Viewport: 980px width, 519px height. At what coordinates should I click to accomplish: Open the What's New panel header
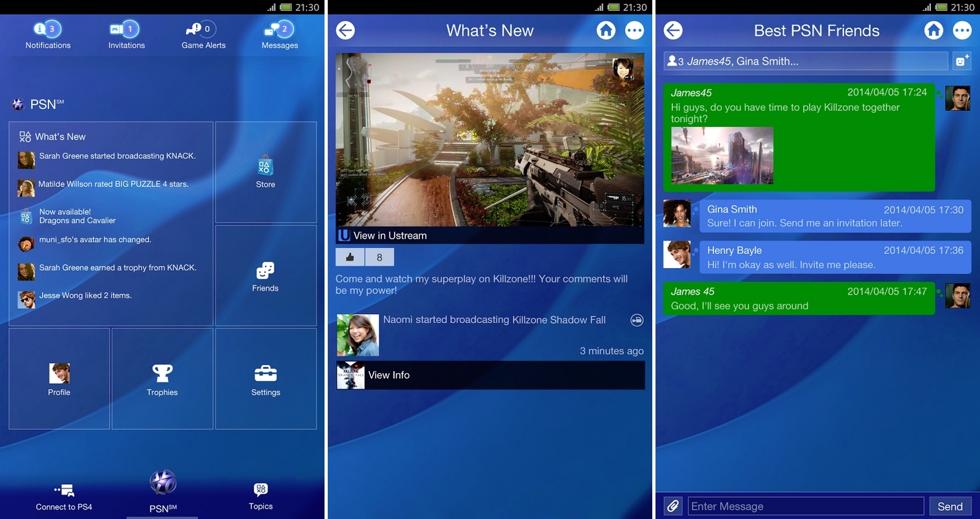[52, 137]
